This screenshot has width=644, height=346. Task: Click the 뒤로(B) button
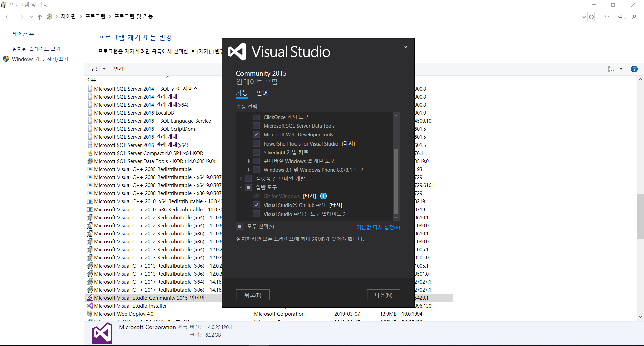(253, 295)
